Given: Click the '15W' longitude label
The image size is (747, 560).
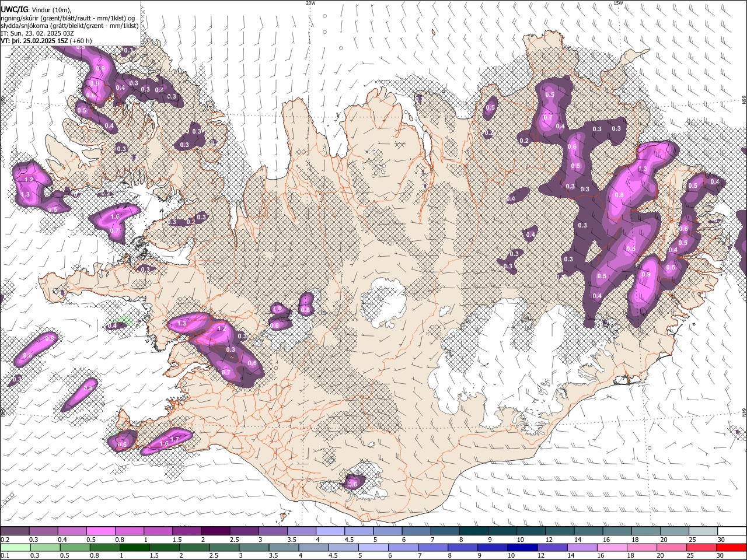Looking at the screenshot, I should pos(618,3).
